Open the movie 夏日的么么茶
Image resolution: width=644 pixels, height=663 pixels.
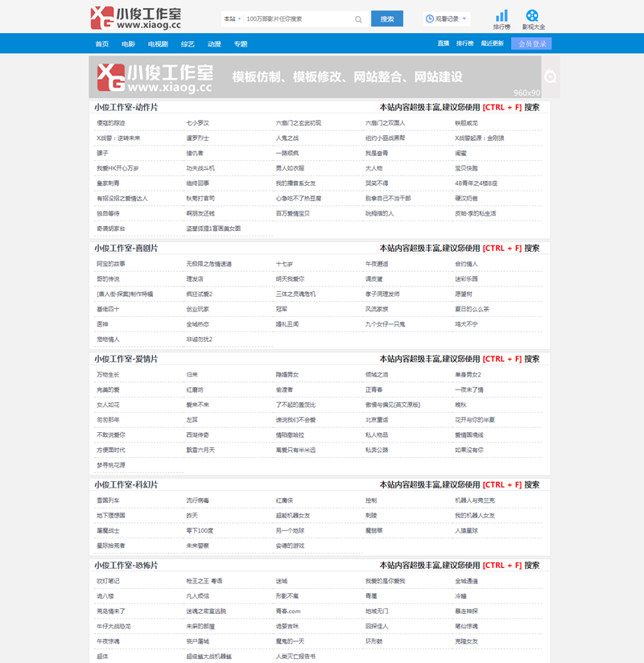[472, 309]
